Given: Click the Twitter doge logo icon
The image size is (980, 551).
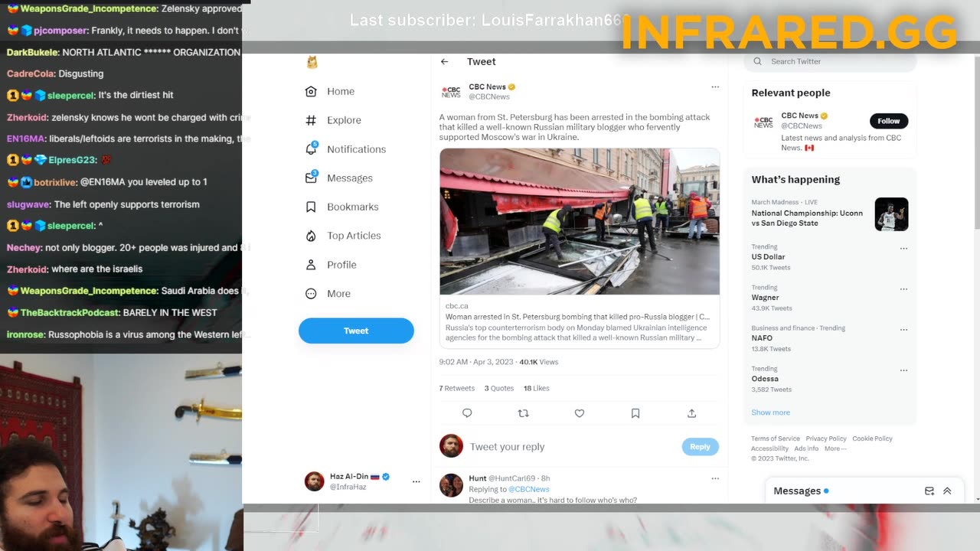Looking at the screenshot, I should click(x=312, y=63).
